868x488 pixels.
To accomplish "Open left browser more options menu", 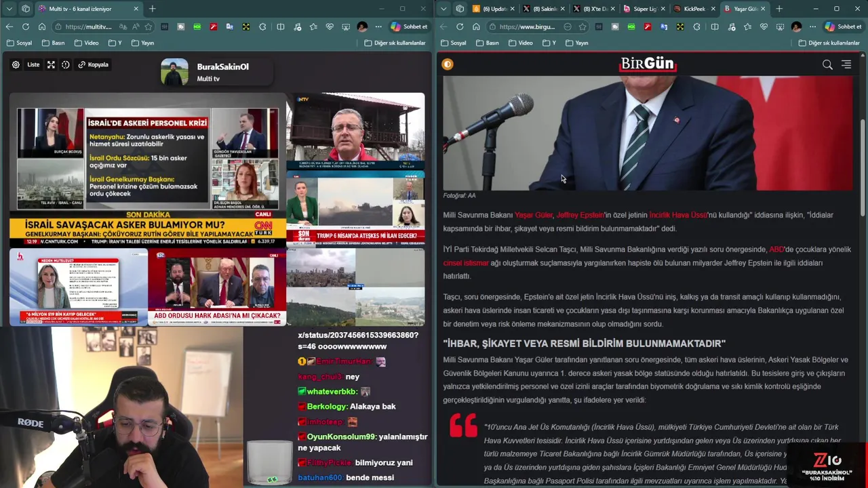I will pyautogui.click(x=378, y=26).
